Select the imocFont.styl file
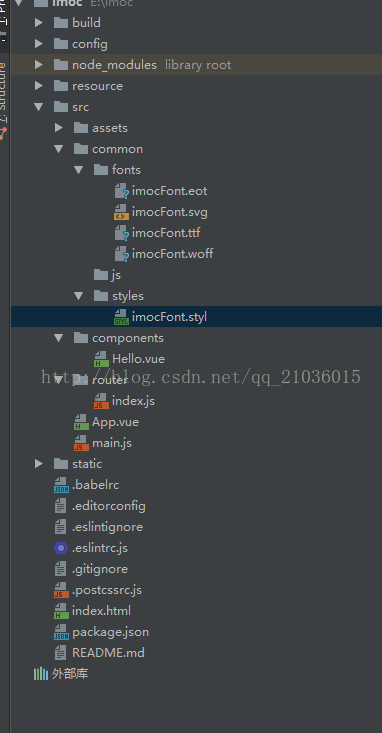Screen dimensions: 382x733 pos(169,317)
